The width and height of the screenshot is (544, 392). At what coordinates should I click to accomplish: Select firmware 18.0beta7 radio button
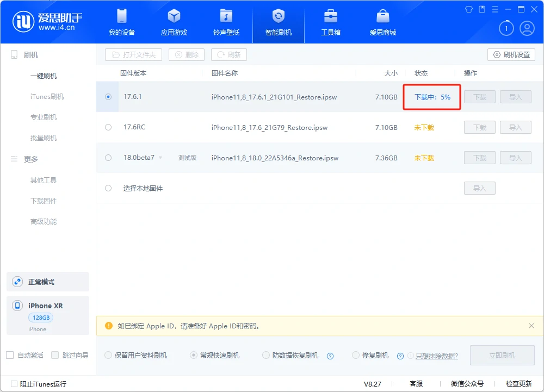[108, 158]
